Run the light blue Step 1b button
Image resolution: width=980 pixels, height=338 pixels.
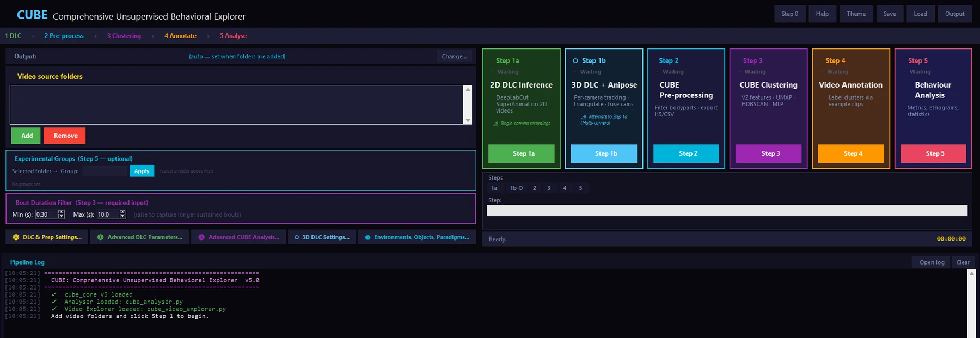[604, 153]
